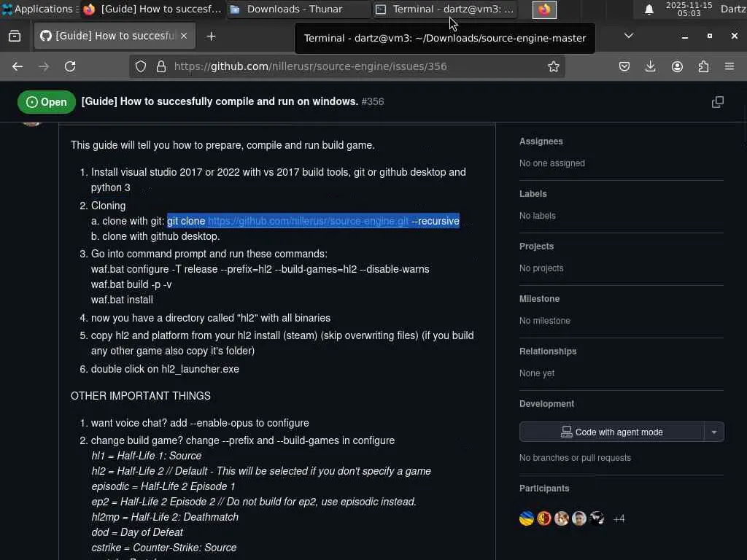Open the Firefox View icon left of tabs
This screenshot has width=747, height=560.
pos(15,36)
